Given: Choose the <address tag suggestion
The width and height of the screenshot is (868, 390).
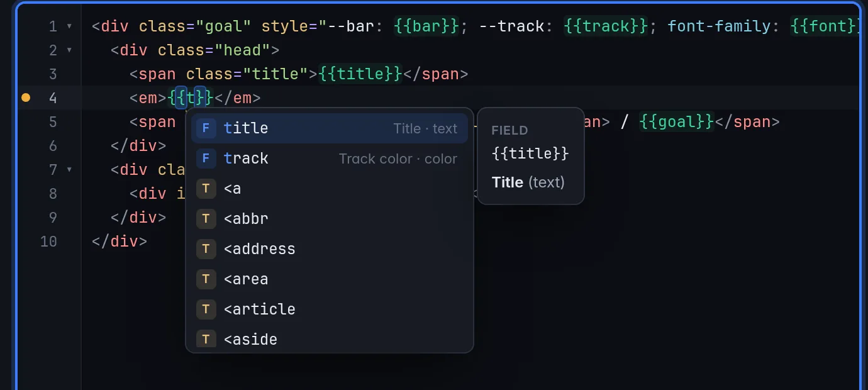Looking at the screenshot, I should (x=330, y=249).
